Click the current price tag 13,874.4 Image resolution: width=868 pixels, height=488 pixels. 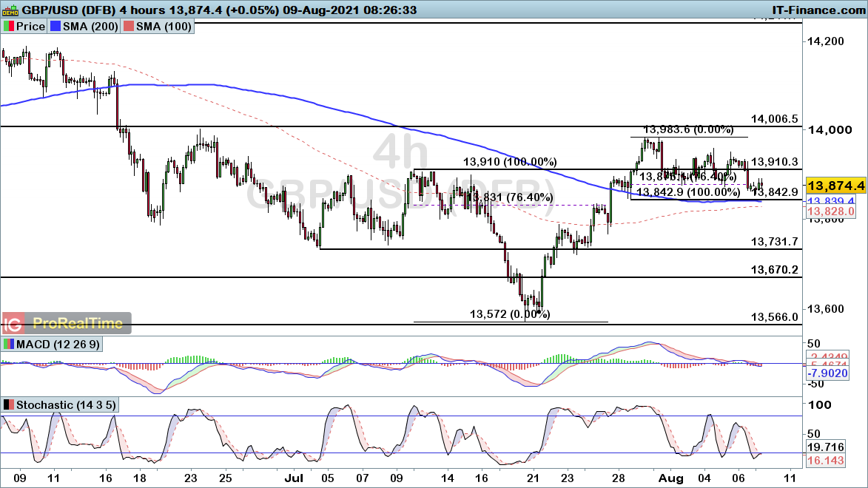pos(836,186)
